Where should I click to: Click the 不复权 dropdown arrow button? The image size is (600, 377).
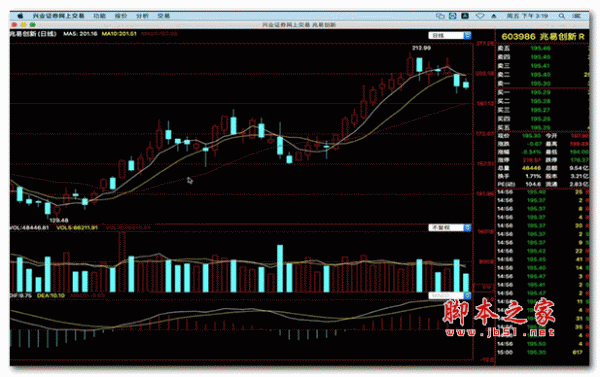coord(467,228)
